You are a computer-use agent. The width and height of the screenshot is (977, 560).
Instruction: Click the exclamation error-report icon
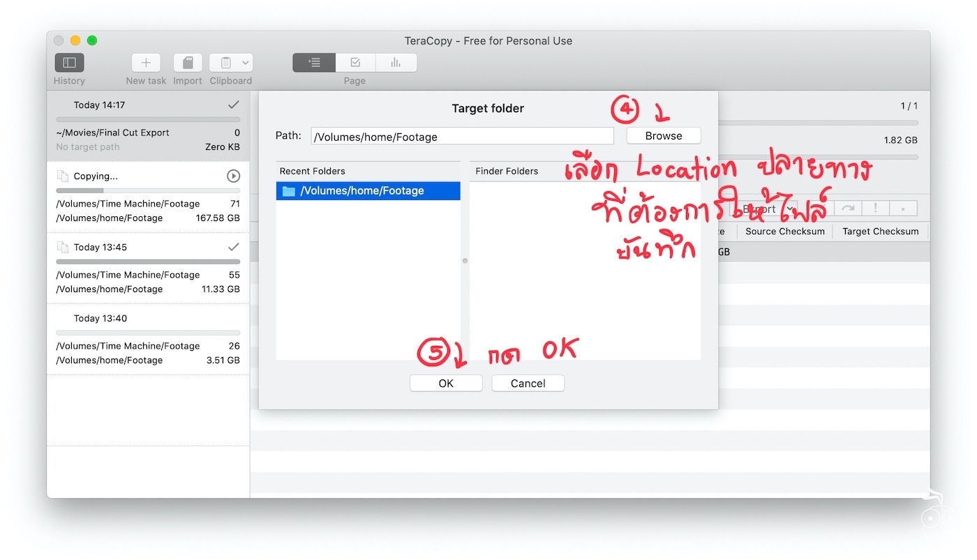875,207
